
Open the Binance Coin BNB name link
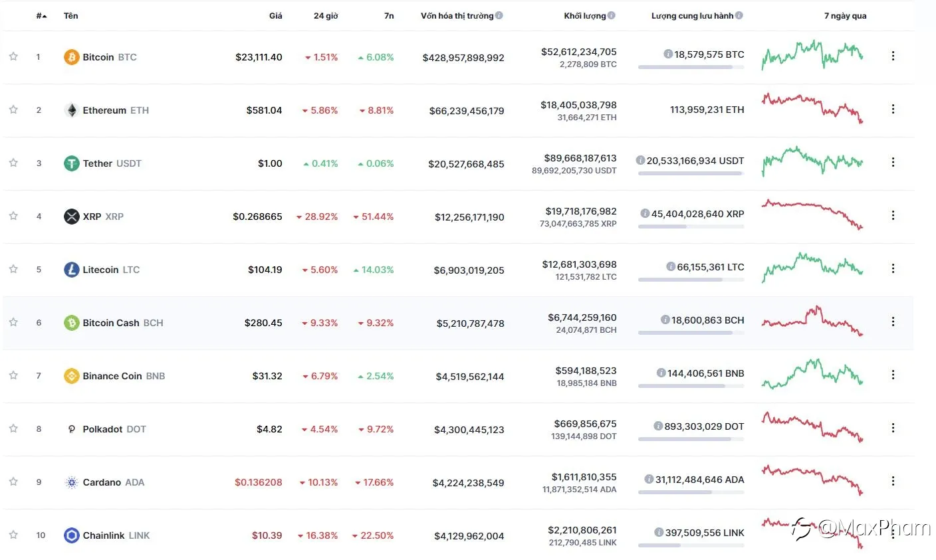(124, 376)
